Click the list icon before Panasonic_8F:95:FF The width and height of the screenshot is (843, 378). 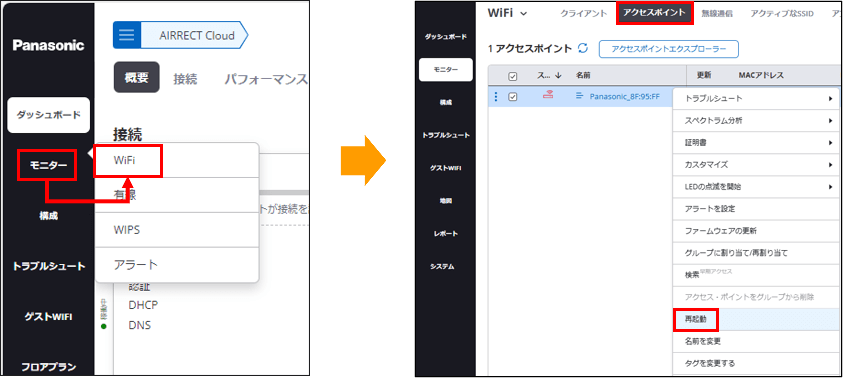(x=580, y=96)
